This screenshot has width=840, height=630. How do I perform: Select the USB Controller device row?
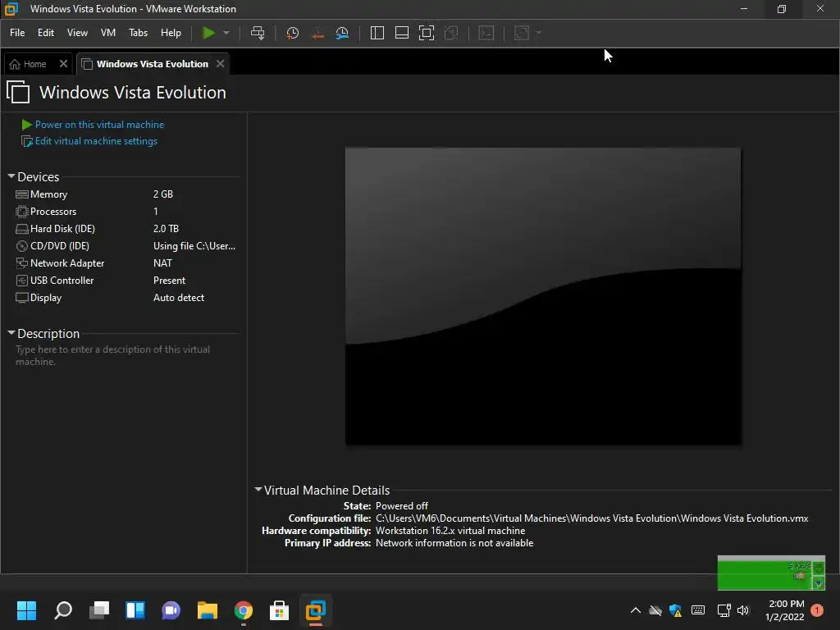pos(126,281)
